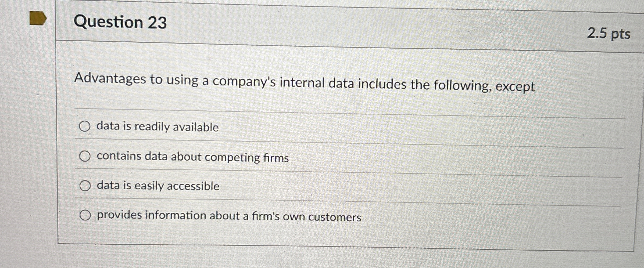Click the label 'contains data about competing firms'
Image resolution: width=644 pixels, height=268 pixels.
[193, 157]
